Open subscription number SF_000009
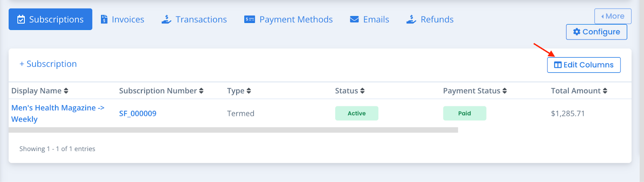Screen dimensions: 644x182 tap(138, 114)
